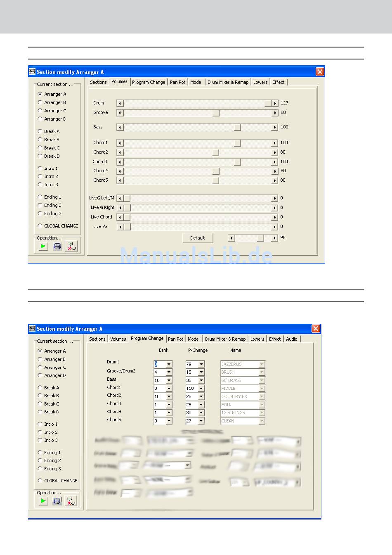Switch to Pan Pot tab in upper window
This screenshot has width=392, height=555.
point(178,82)
